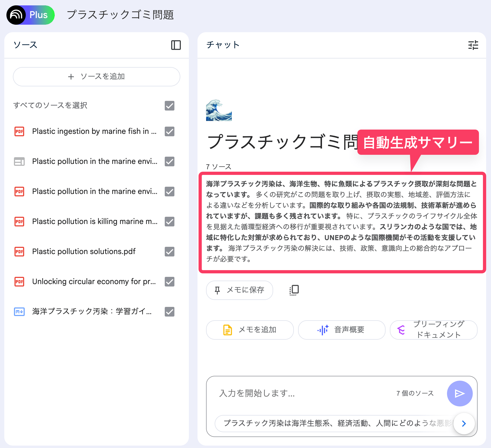Open chat settings via the sliders icon

point(473,45)
